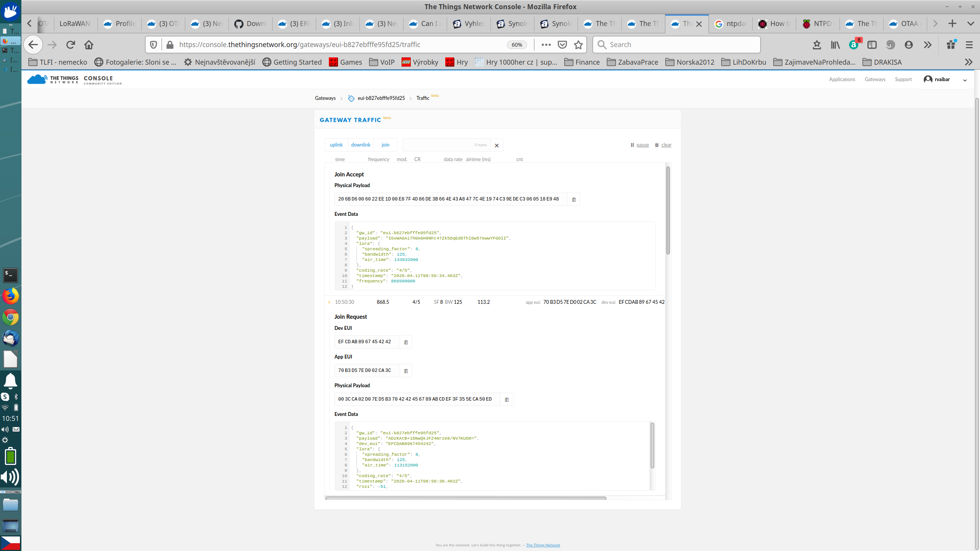Open the Applications menu item
Screen dimensions: 980x551
[842, 80]
